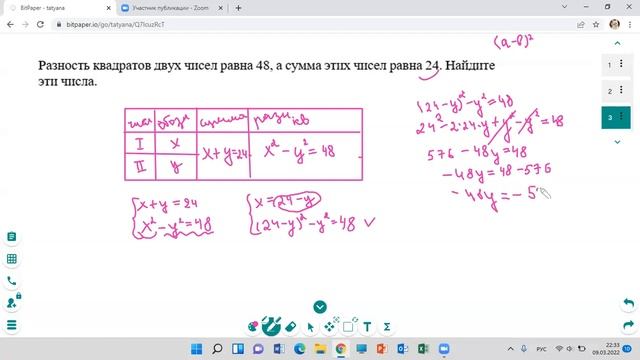The width and height of the screenshot is (640, 360).
Task: Open PowerPoint from taskbar
Action: 382,349
